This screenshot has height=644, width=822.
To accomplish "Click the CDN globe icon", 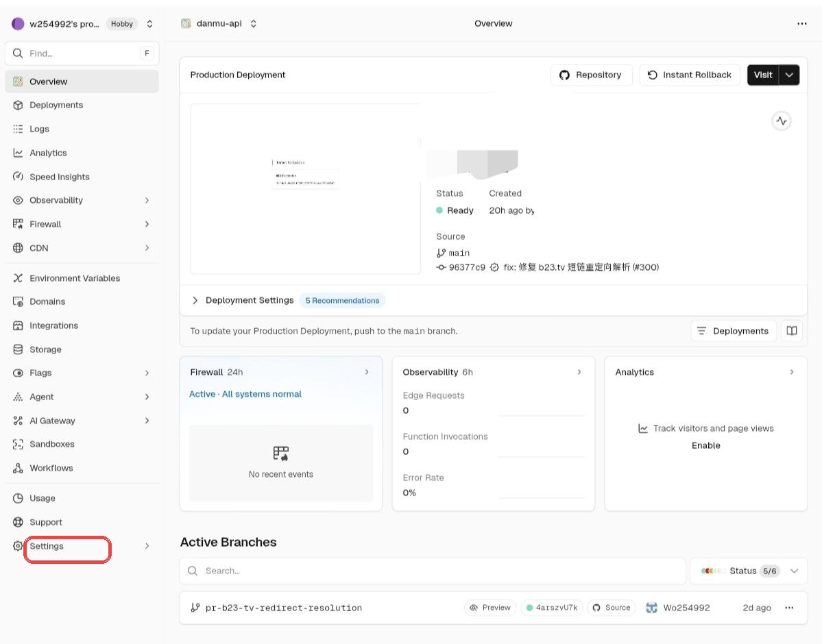I will [x=18, y=248].
